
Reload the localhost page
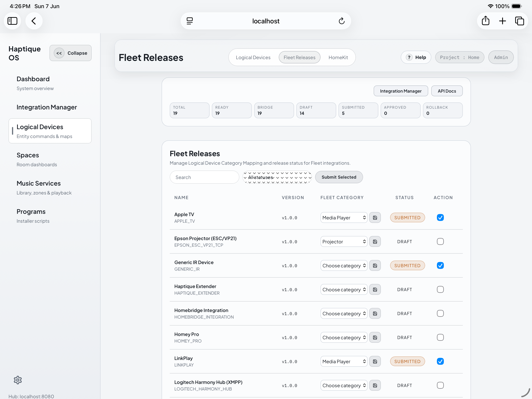[342, 21]
